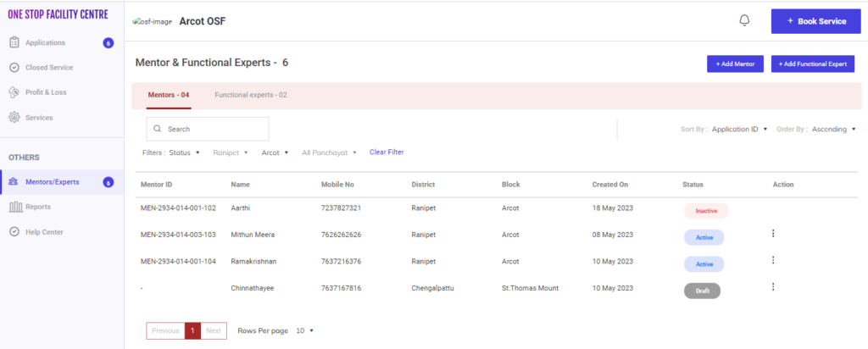The height and width of the screenshot is (349, 868).
Task: Open Services gear icon in sidebar
Action: coord(14,118)
